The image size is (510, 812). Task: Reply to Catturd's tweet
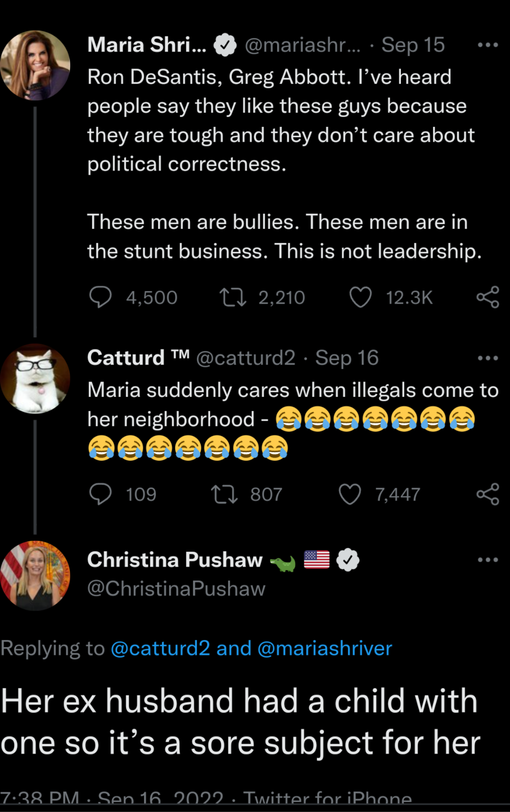tap(101, 494)
